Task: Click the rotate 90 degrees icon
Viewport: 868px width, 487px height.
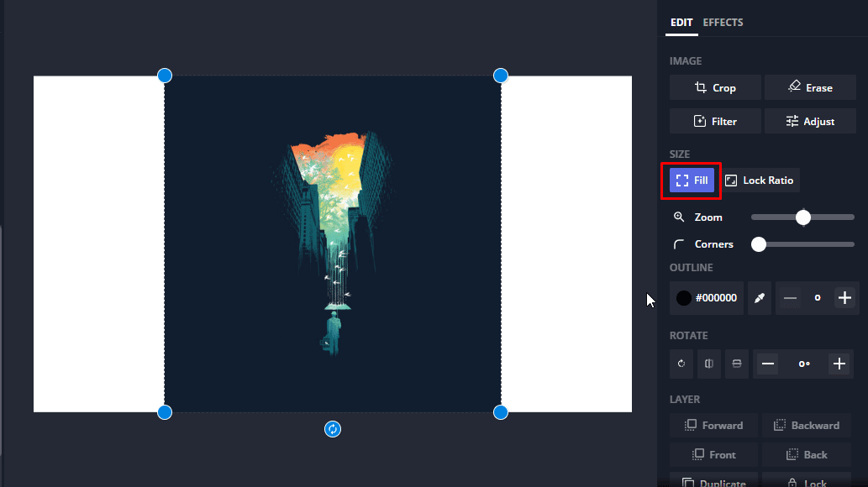Action: tap(681, 364)
